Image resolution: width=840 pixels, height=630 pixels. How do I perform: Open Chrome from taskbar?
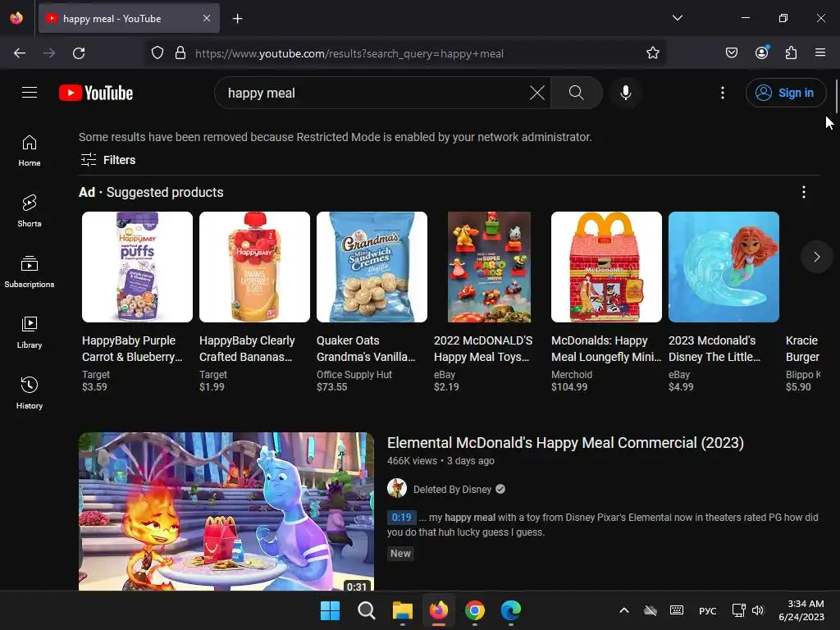point(475,610)
